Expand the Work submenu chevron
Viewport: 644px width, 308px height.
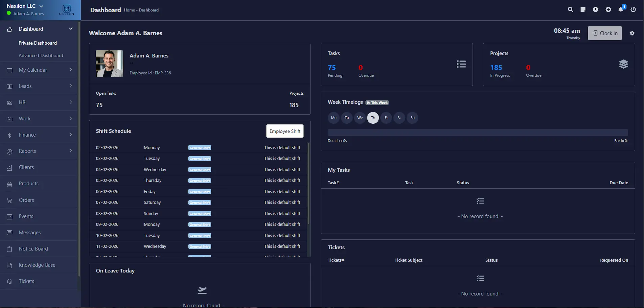71,118
